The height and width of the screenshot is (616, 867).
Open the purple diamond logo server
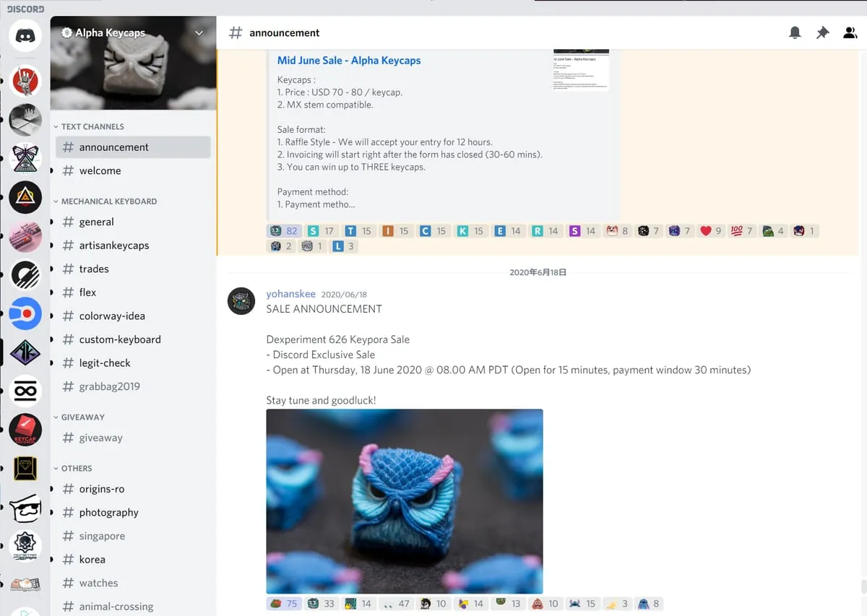click(x=25, y=352)
